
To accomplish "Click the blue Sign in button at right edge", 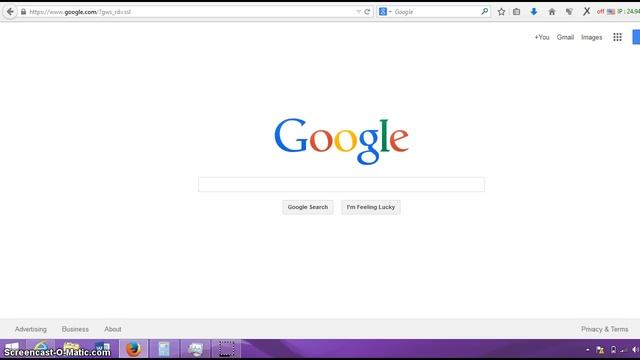I will click(x=636, y=37).
